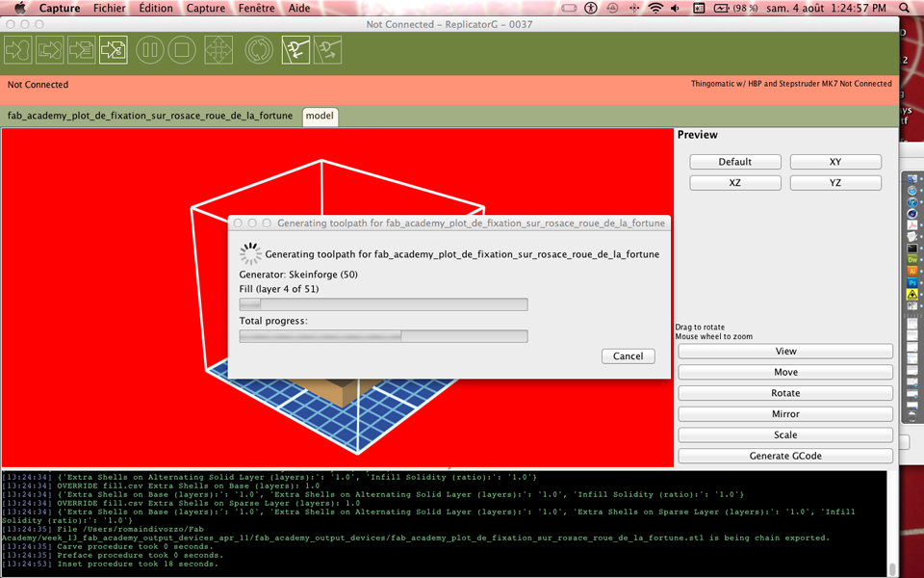Click the Rotate button

[x=785, y=393]
